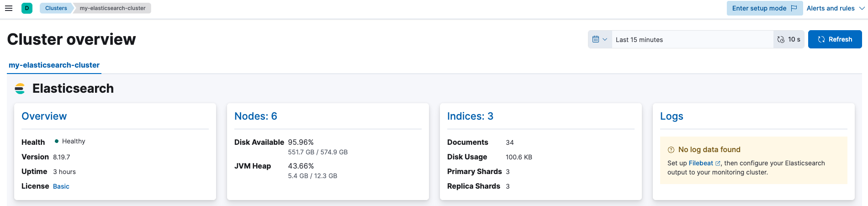Click JVM Heap 43.66% value
This screenshot has height=206, width=868.
(x=301, y=166)
